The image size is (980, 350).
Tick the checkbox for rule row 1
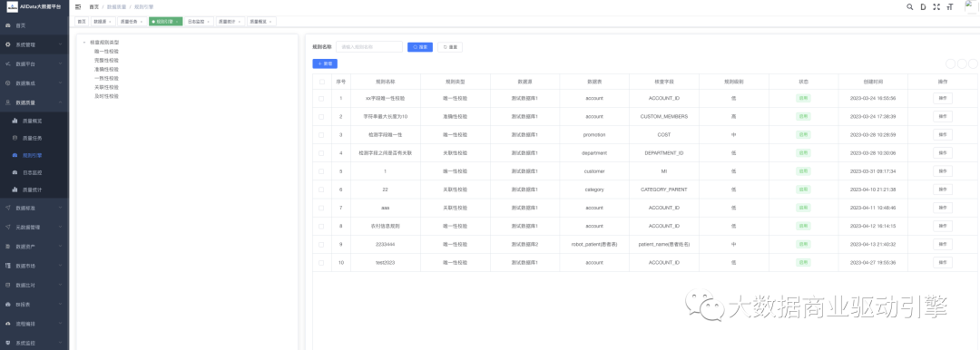point(322,98)
